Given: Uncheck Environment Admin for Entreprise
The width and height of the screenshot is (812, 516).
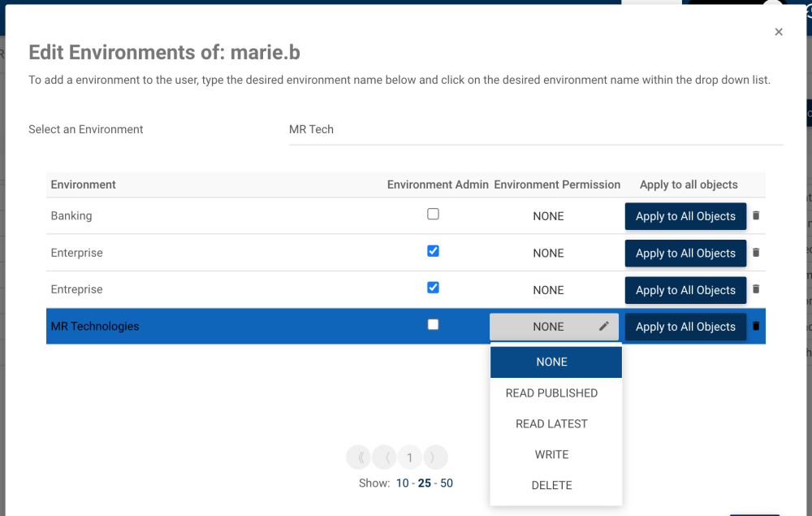Looking at the screenshot, I should pos(433,288).
